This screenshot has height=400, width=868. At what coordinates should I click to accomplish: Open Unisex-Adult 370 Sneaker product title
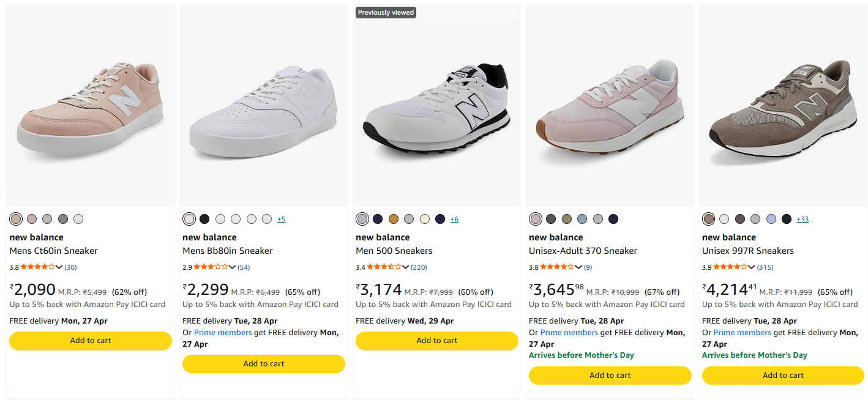click(583, 251)
